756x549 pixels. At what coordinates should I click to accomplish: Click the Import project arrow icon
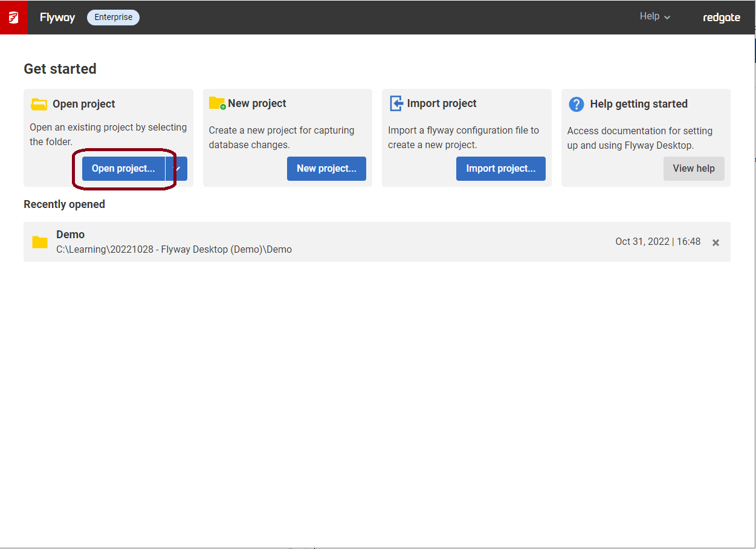click(x=396, y=103)
